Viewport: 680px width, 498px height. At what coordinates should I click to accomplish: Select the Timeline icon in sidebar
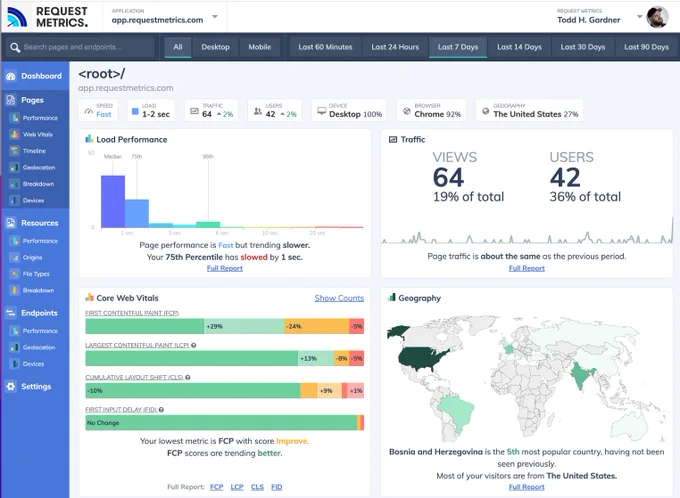pos(14,151)
